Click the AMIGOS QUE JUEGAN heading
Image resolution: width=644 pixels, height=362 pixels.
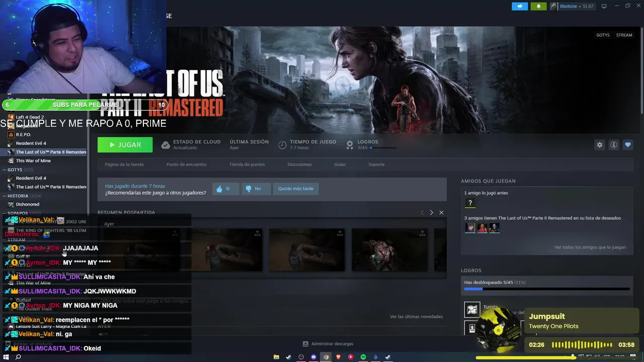click(488, 181)
